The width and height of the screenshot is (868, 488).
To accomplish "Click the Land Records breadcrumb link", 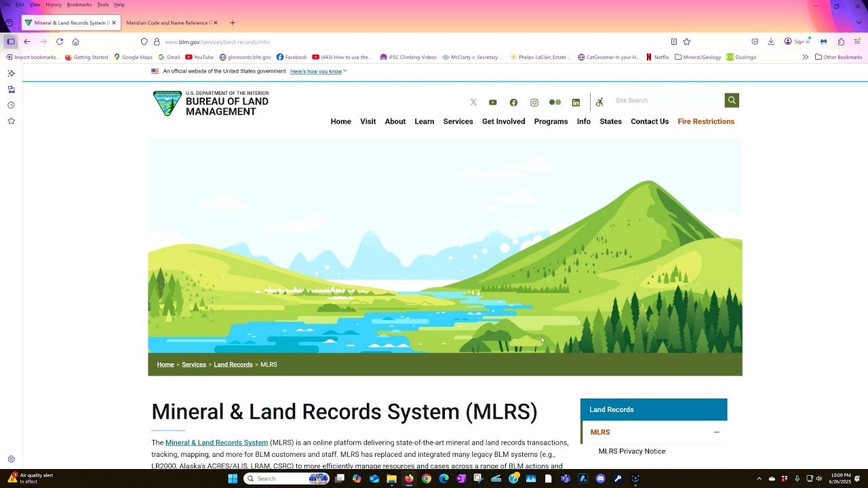I will tap(233, 365).
